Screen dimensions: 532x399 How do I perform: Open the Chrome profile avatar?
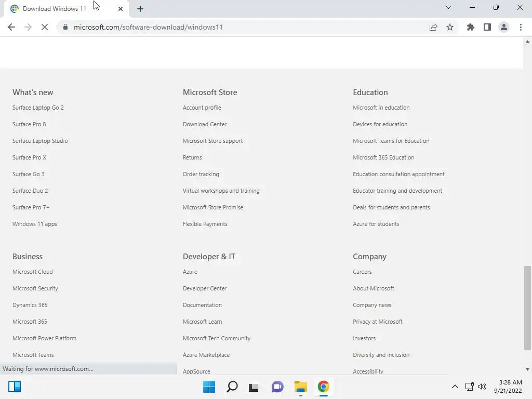[504, 27]
